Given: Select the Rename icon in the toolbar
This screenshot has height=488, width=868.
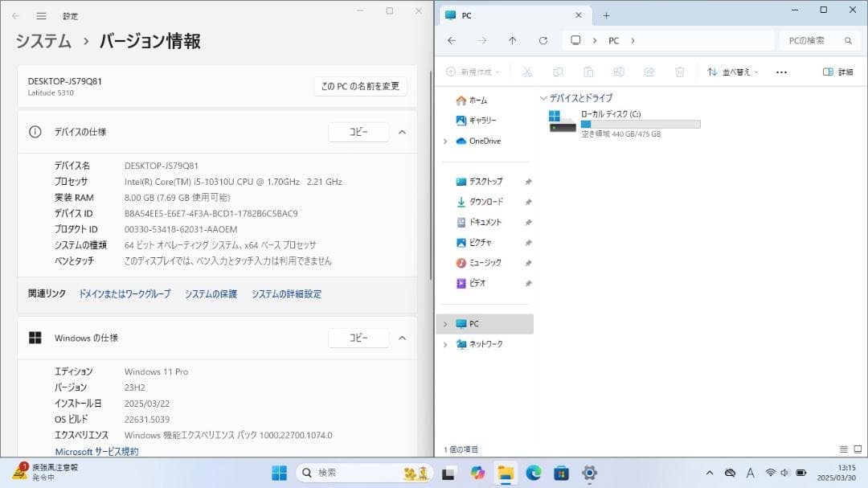Looking at the screenshot, I should (618, 72).
